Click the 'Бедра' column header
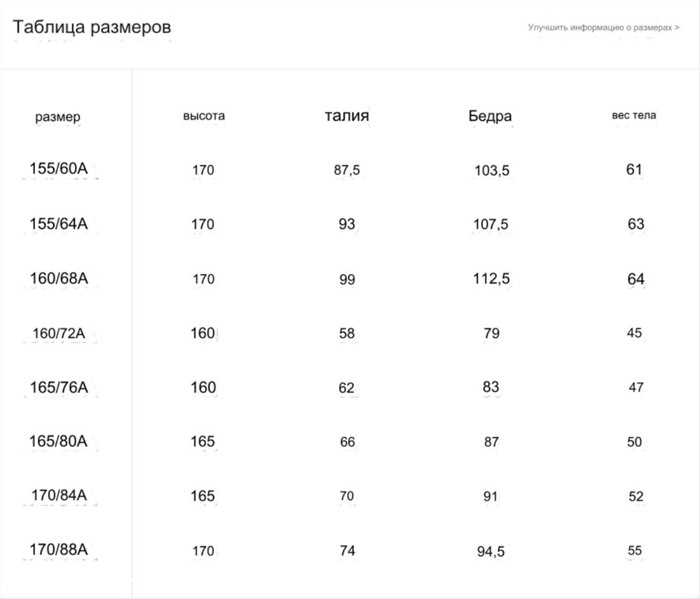This screenshot has width=700, height=599. [x=490, y=115]
